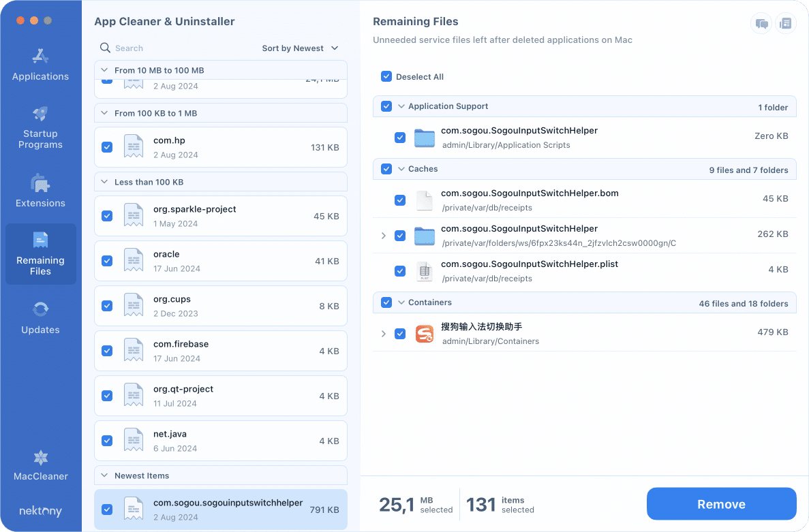
Task: Launch MacCleaner from the sidebar
Action: click(x=40, y=467)
